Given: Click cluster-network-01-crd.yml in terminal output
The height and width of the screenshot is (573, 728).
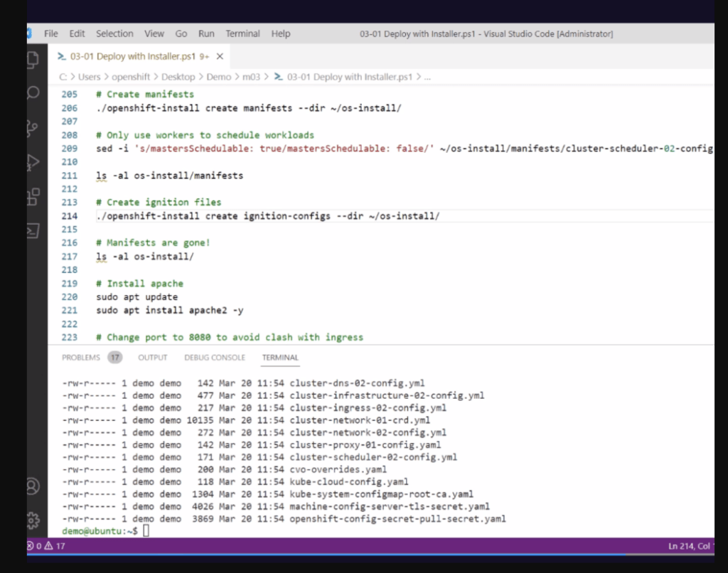Looking at the screenshot, I should coord(360,420).
